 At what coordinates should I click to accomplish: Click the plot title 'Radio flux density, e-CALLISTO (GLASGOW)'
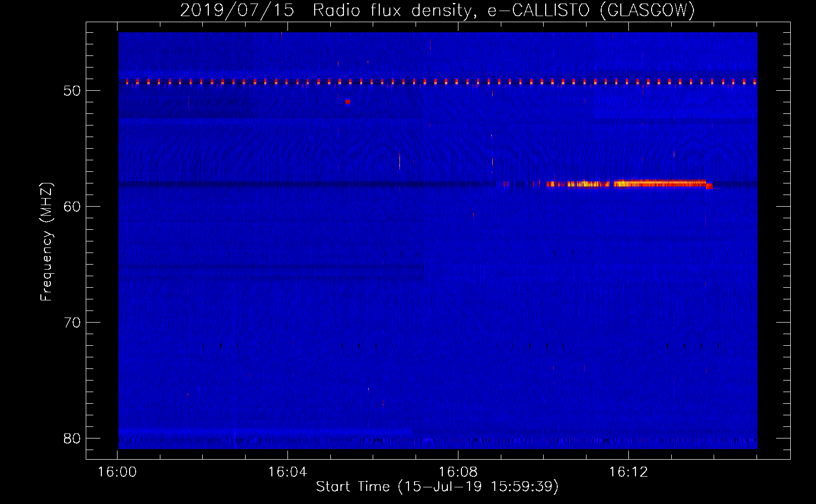504,10
